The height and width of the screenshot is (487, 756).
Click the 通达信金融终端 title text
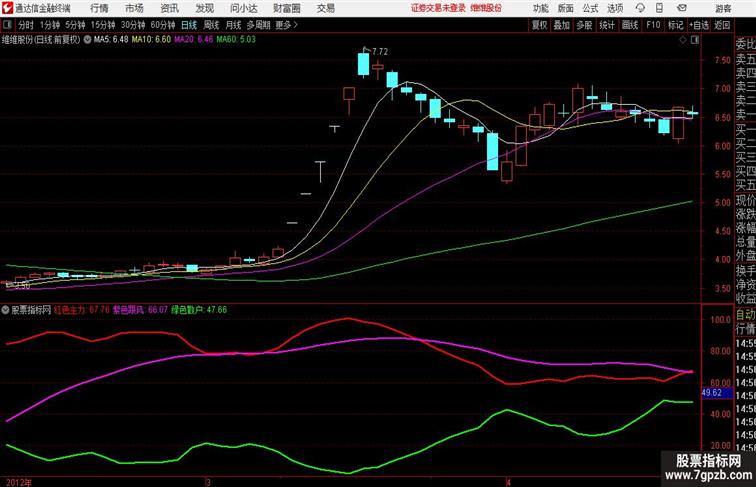pyautogui.click(x=42, y=8)
